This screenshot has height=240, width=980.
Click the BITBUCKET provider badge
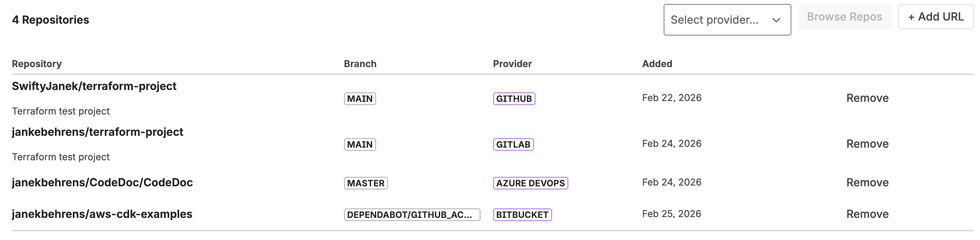(x=523, y=215)
